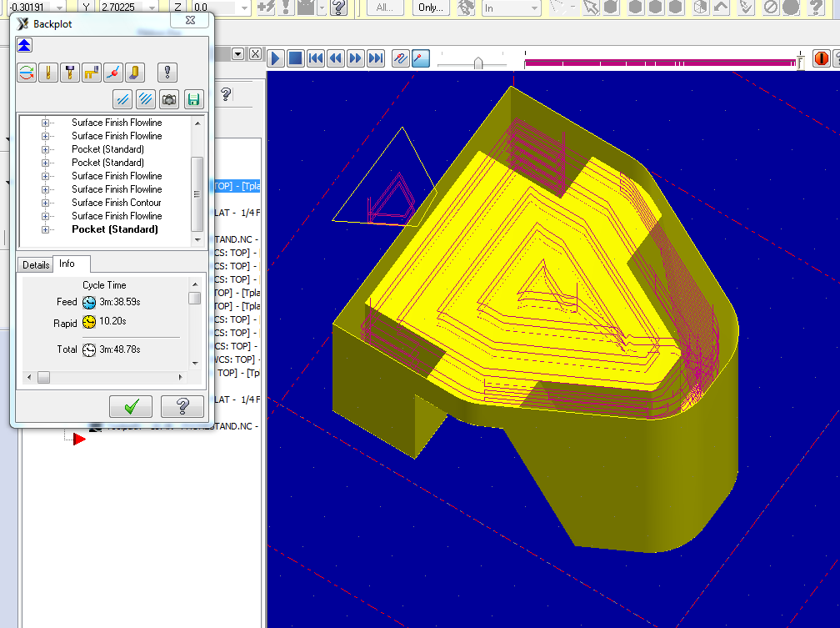Screen dimensions: 840x628
Task: Expand the bold Pocket (Standard) operation
Action: coord(45,229)
